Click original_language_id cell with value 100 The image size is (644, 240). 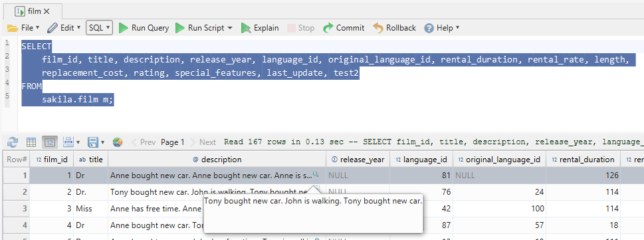pyautogui.click(x=499, y=209)
